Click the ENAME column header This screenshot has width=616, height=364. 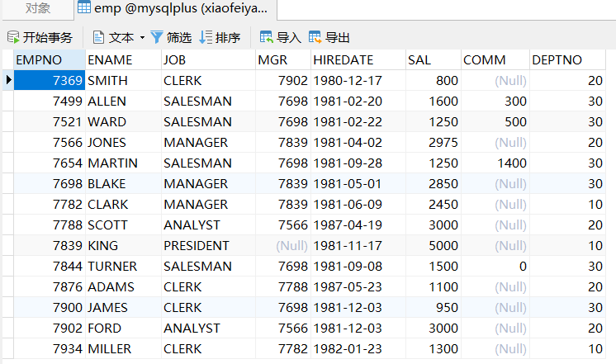[x=123, y=59]
